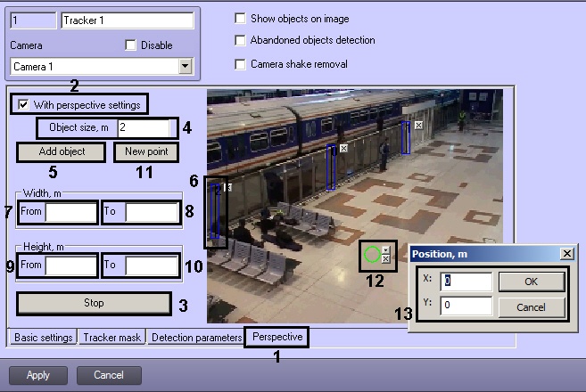Open position settings icon above the point's X
The height and width of the screenshot is (392, 586).
click(385, 249)
